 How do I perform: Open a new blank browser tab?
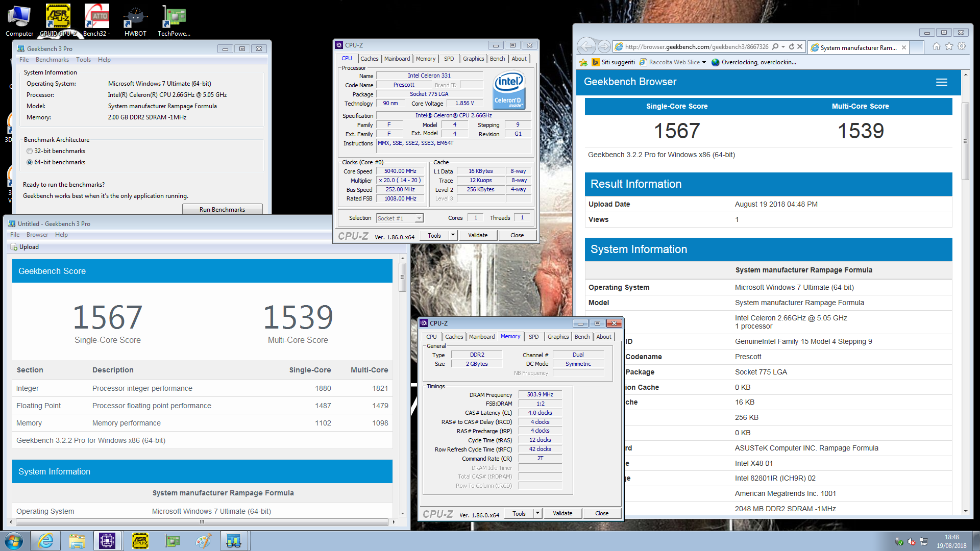(917, 47)
